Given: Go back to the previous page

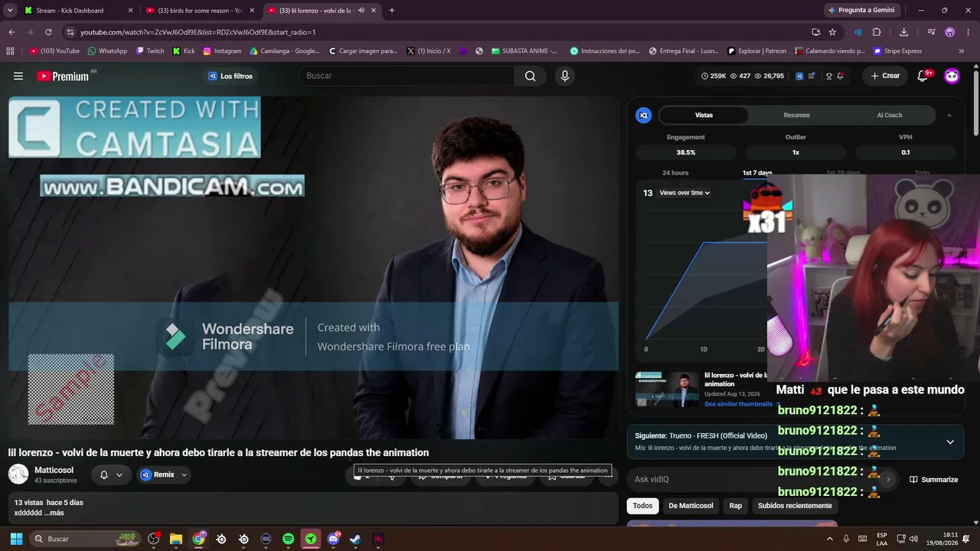Looking at the screenshot, I should 11,32.
